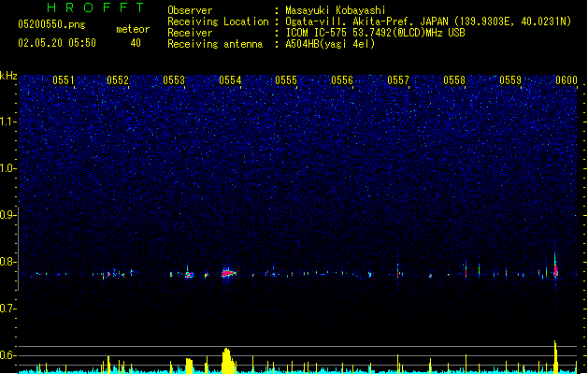Viewport: 588px width, 374px height.
Task: Click the A504HB(yagi 4el) antenna text
Action: [330, 44]
